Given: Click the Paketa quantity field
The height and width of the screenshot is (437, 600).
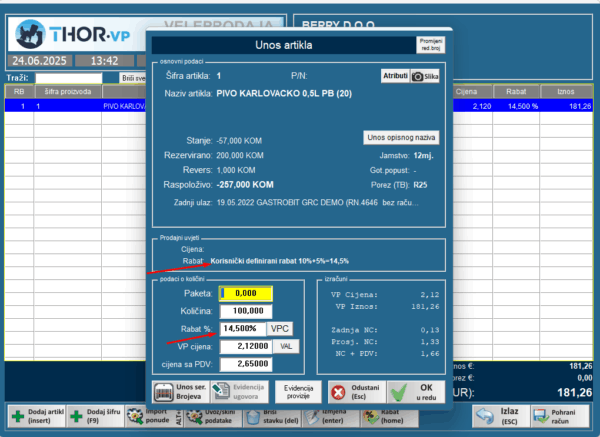Looking at the screenshot, I should (x=246, y=294).
